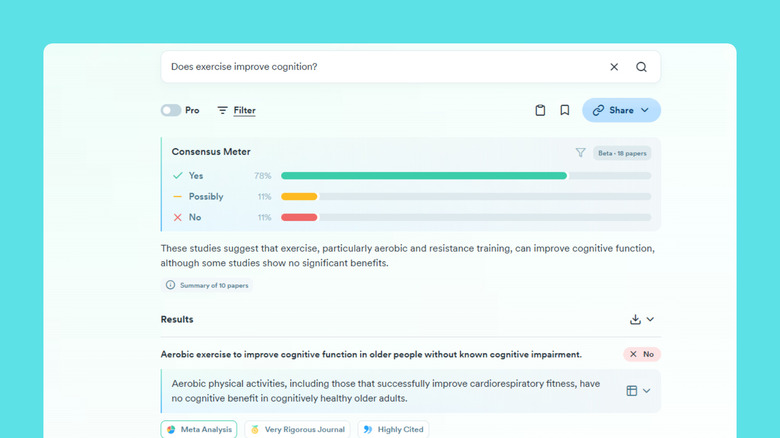This screenshot has width=780, height=438.
Task: Copy results using the clipboard icon
Action: point(540,110)
